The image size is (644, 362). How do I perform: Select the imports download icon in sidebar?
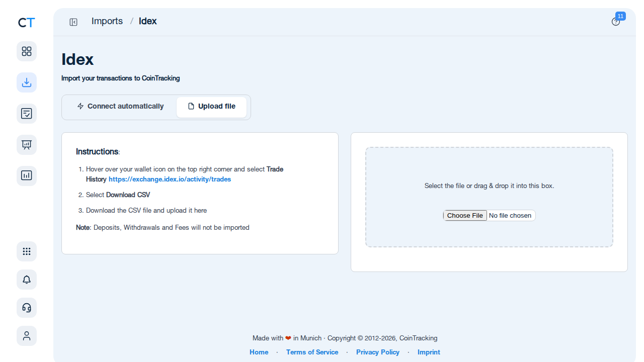[x=27, y=82]
